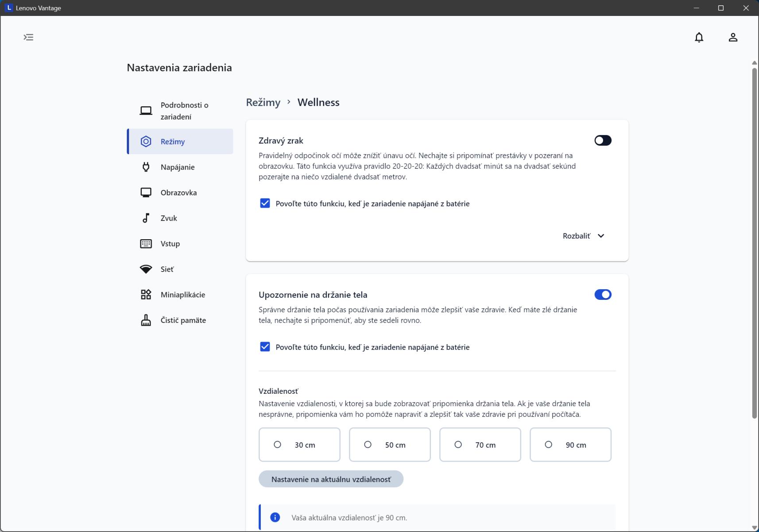Click the laptop icon for Podrobnosti o zariadení
The image size is (759, 532).
(146, 111)
